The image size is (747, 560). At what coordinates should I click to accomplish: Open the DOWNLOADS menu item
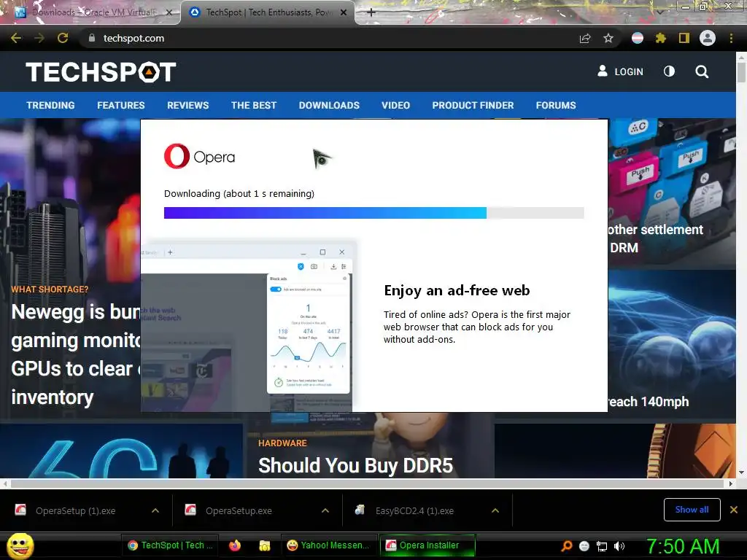(x=329, y=105)
